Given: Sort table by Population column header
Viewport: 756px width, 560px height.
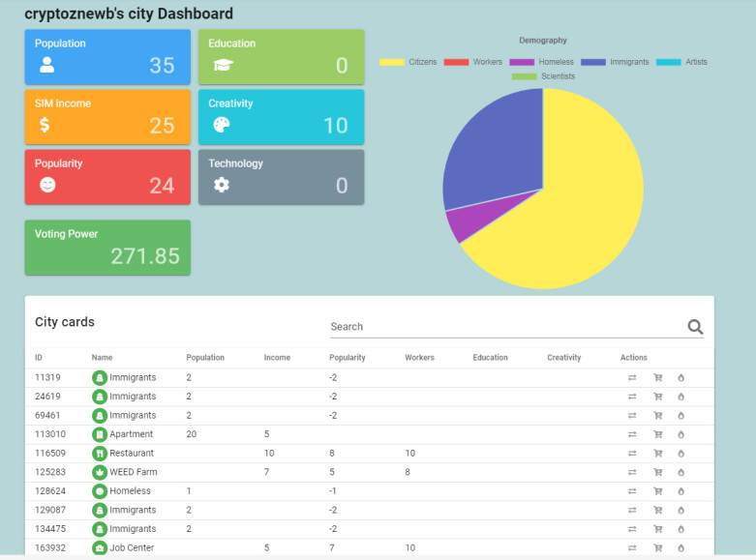Looking at the screenshot, I should click(x=205, y=358).
